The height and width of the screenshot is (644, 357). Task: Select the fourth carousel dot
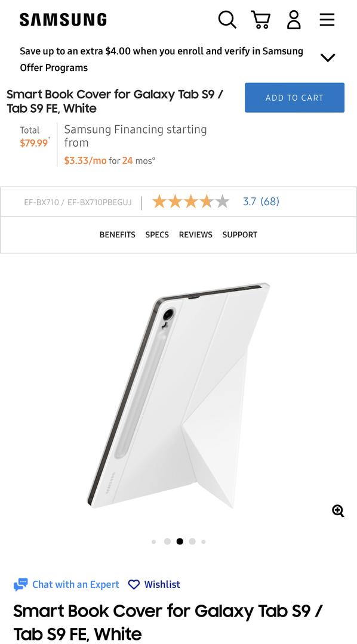click(x=192, y=541)
